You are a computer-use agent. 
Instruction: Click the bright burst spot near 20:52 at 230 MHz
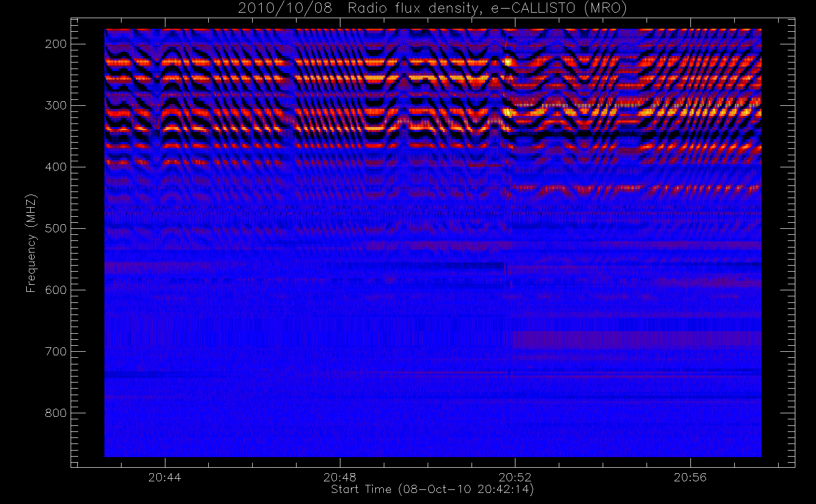click(x=508, y=62)
